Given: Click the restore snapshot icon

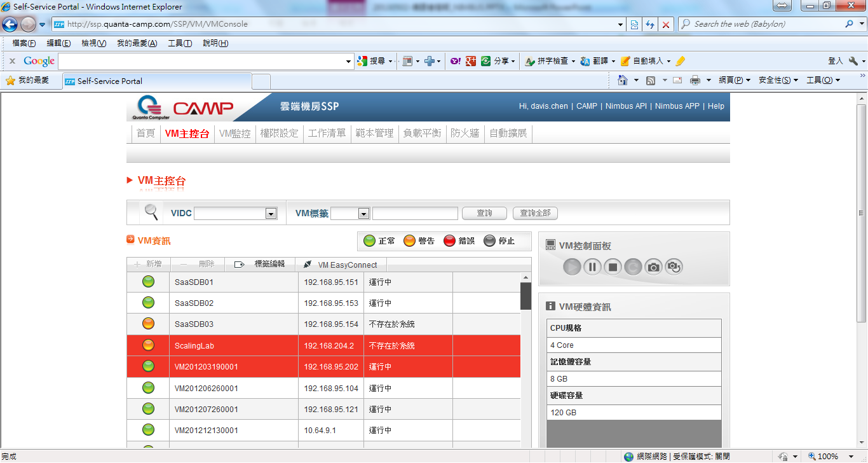Looking at the screenshot, I should (x=674, y=267).
